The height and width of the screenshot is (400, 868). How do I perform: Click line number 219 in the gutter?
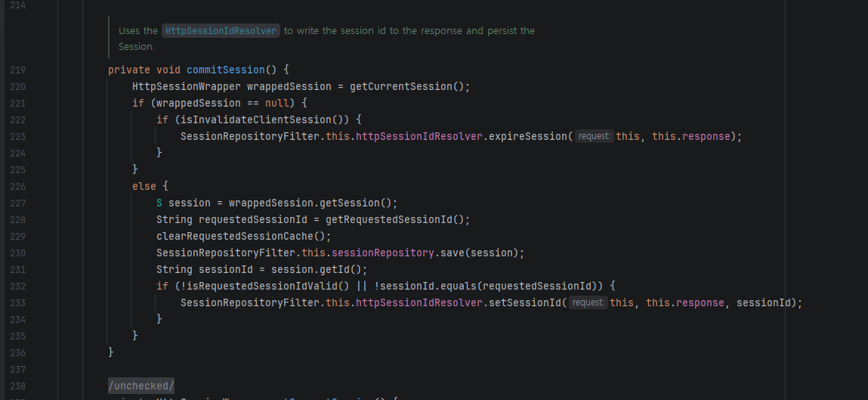click(17, 70)
